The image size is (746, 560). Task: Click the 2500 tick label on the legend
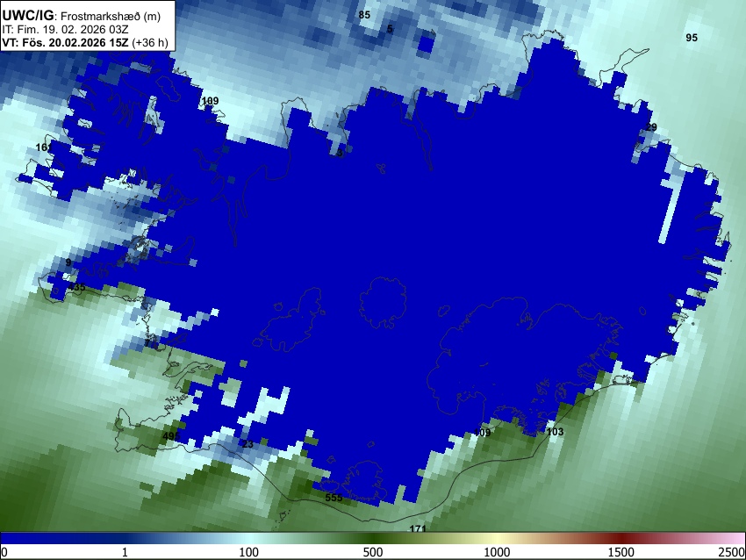tap(732, 552)
